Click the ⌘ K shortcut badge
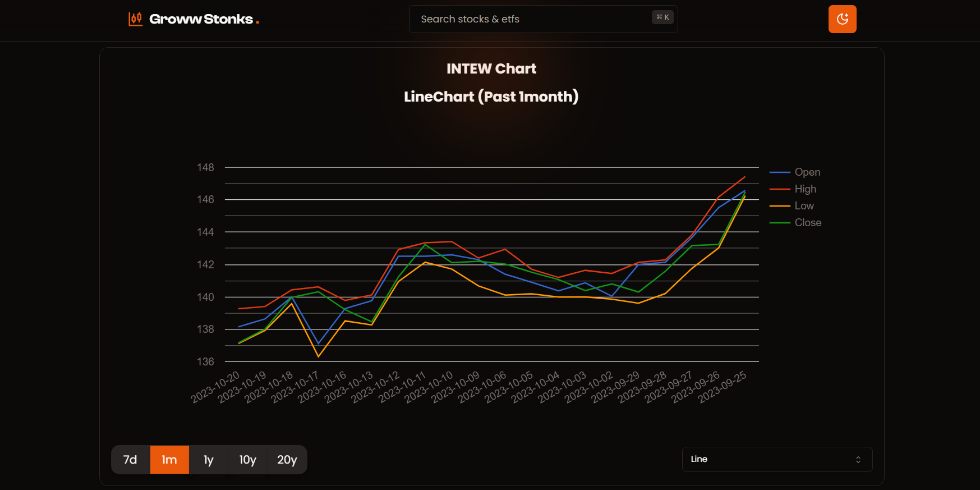 [662, 17]
